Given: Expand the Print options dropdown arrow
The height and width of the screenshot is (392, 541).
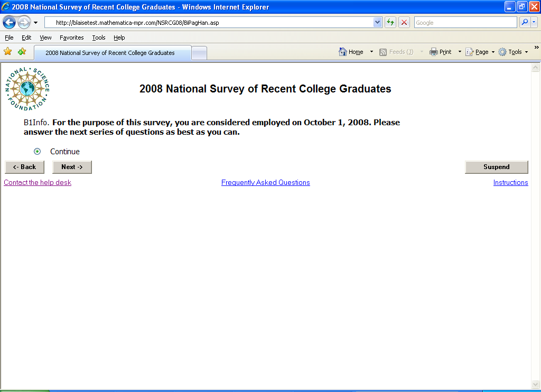Looking at the screenshot, I should [x=460, y=52].
